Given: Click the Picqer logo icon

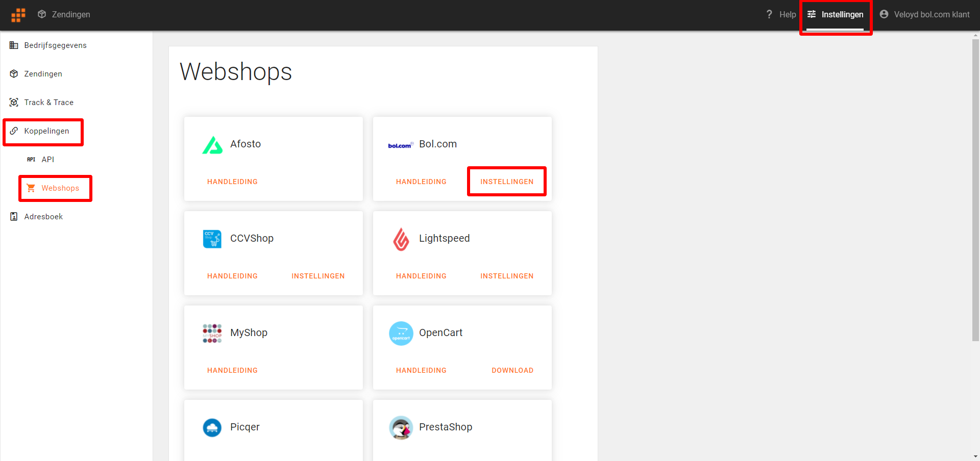Looking at the screenshot, I should tap(212, 427).
